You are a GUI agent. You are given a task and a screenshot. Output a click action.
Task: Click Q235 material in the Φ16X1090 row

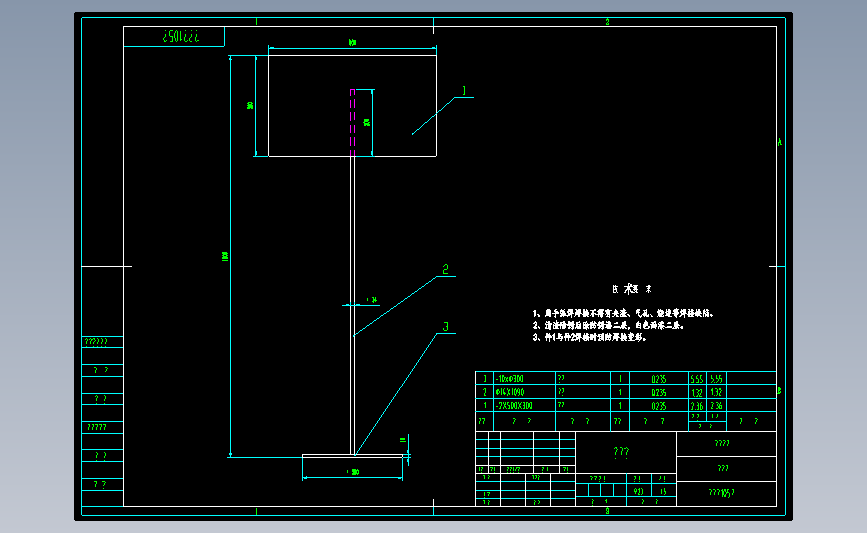click(x=659, y=392)
